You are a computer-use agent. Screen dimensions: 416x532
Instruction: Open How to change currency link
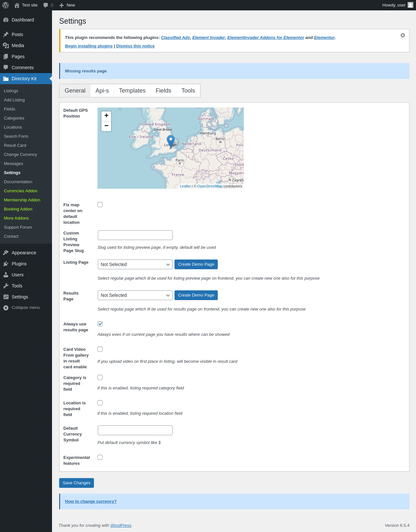(x=91, y=501)
